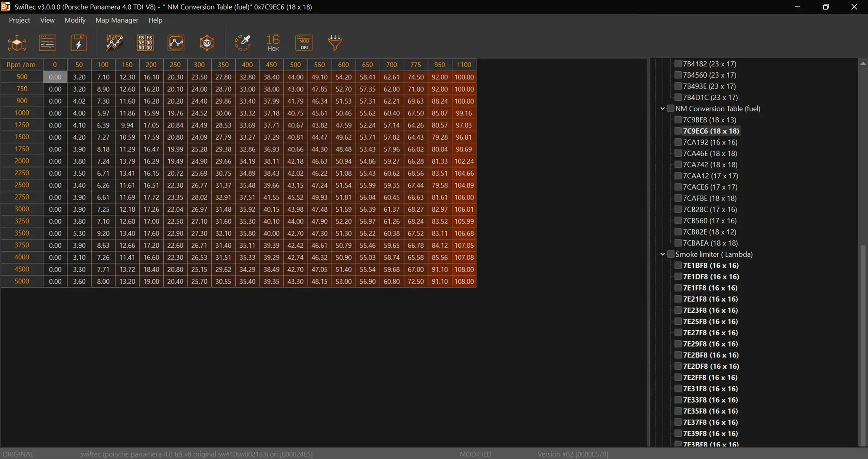This screenshot has width=868, height=459.
Task: Select the 775 column header
Action: click(x=415, y=65)
